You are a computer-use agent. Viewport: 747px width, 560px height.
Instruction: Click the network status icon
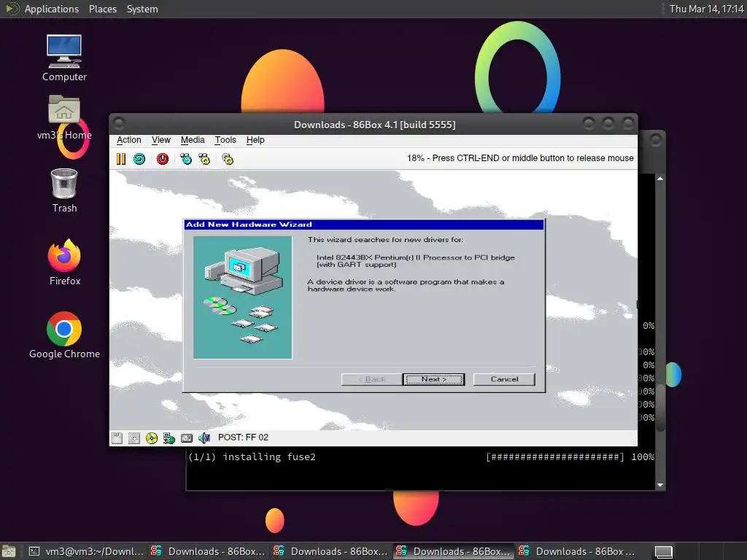pyautogui.click(x=169, y=438)
